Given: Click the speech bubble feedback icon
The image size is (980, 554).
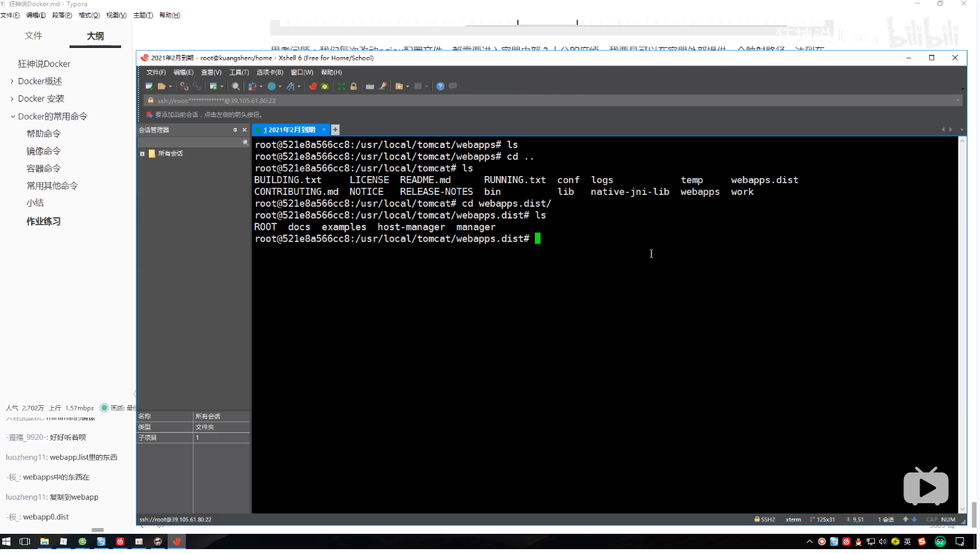Looking at the screenshot, I should [453, 86].
